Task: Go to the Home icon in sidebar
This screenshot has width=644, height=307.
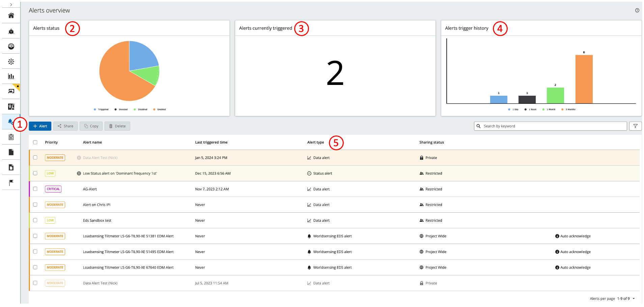Action: pos(11,16)
